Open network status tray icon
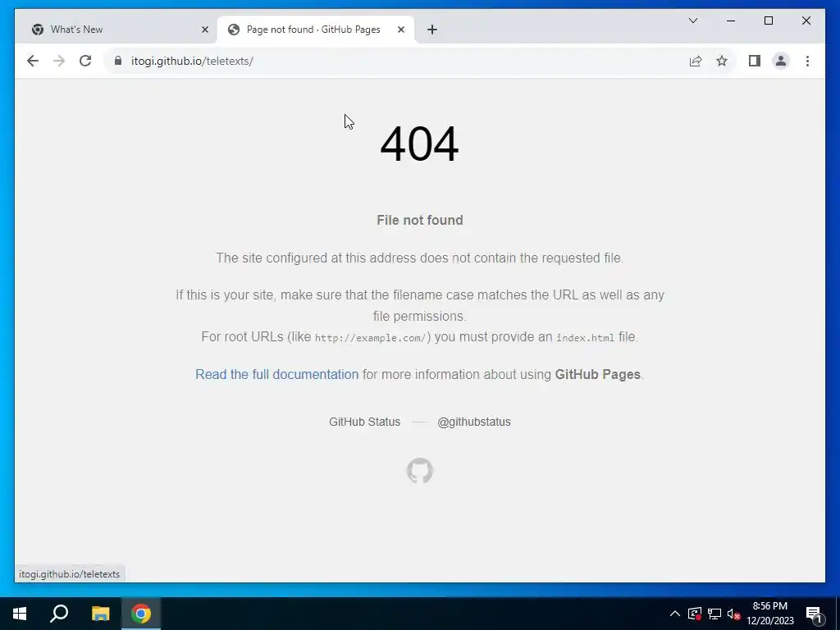Image resolution: width=840 pixels, height=630 pixels. 714,614
